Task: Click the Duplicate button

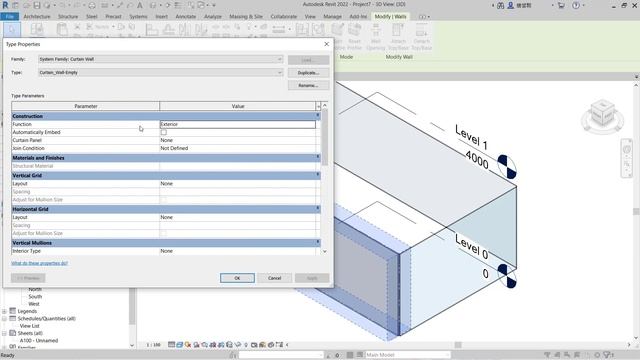Action: [308, 73]
